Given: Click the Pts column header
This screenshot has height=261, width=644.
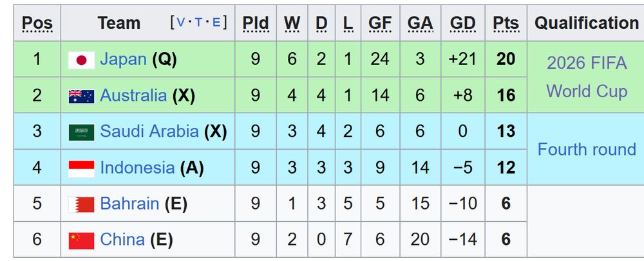Looking at the screenshot, I should point(506,23).
